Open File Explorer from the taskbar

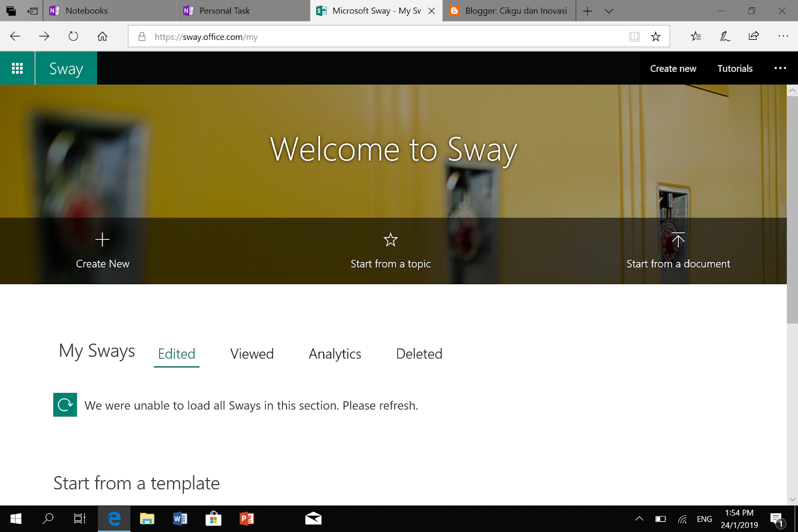(x=147, y=519)
